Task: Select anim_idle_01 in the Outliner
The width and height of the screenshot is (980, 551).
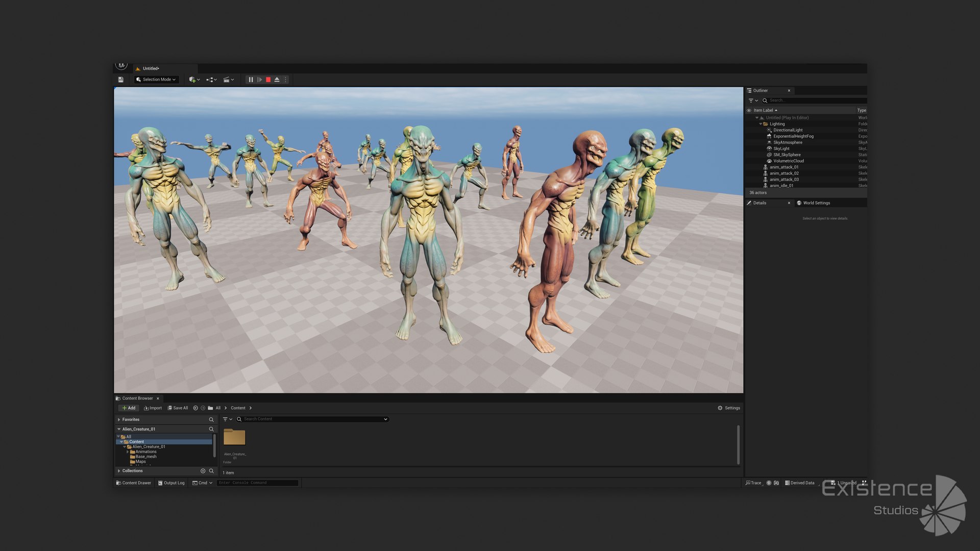Action: click(781, 186)
